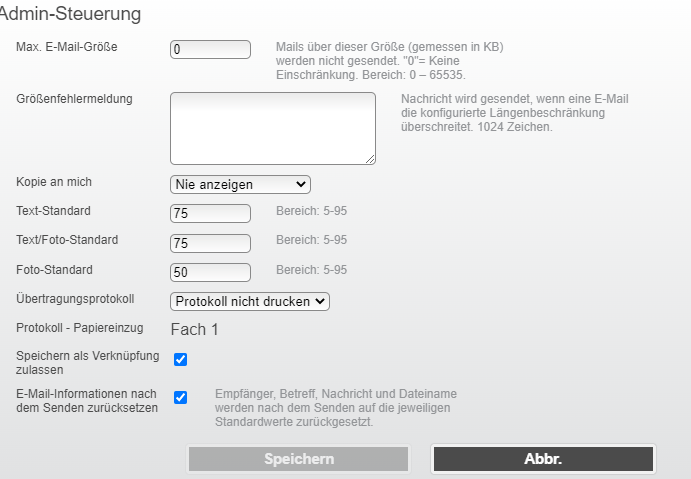691x479 pixels.
Task: Toggle E-Mail-Informationen zurücksetzen checkbox
Action: pyautogui.click(x=181, y=397)
